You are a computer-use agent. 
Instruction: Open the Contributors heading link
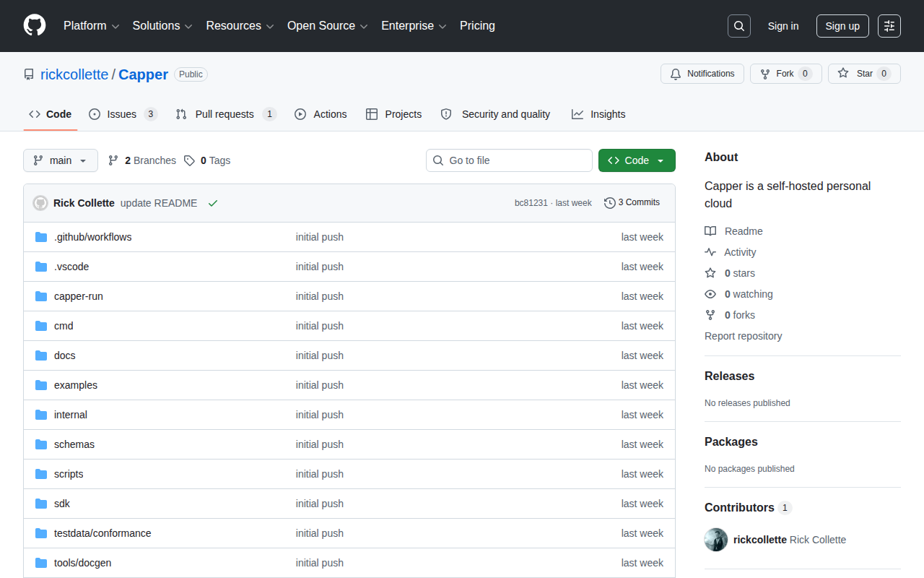click(x=748, y=507)
